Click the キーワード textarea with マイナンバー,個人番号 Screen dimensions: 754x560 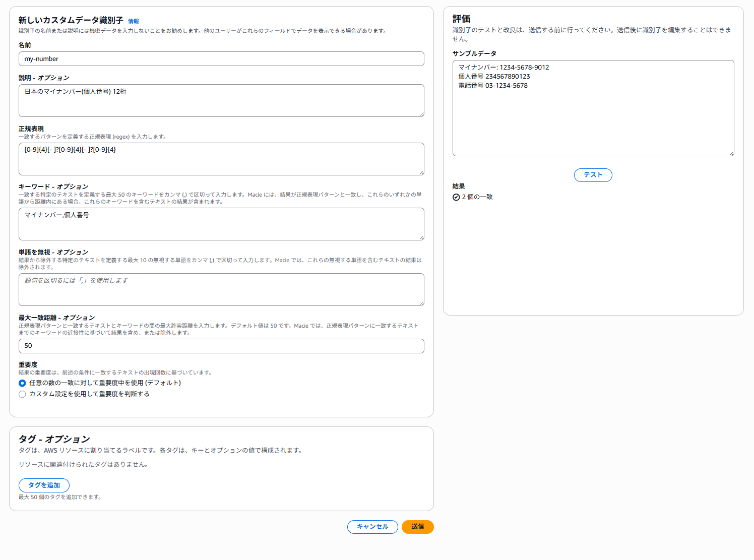pyautogui.click(x=221, y=224)
